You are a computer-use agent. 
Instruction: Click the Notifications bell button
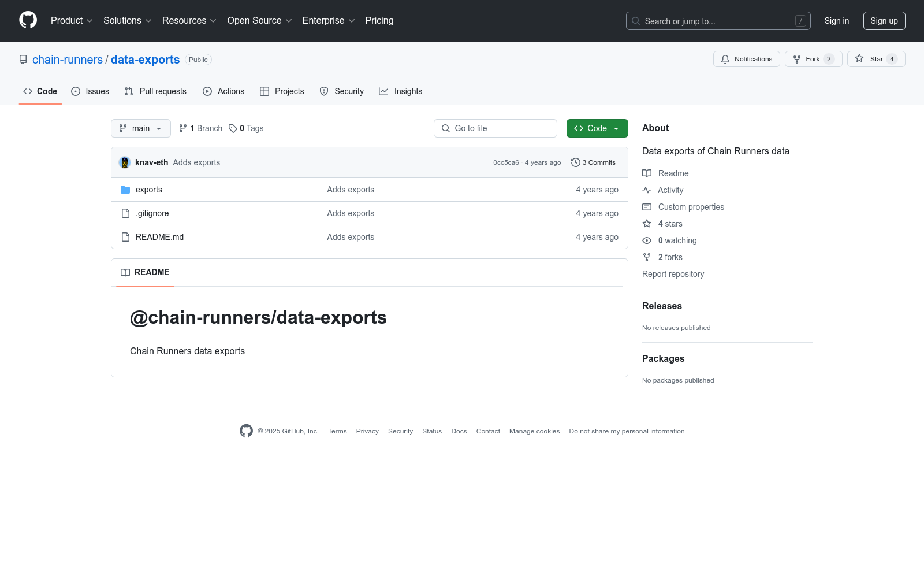pyautogui.click(x=747, y=59)
